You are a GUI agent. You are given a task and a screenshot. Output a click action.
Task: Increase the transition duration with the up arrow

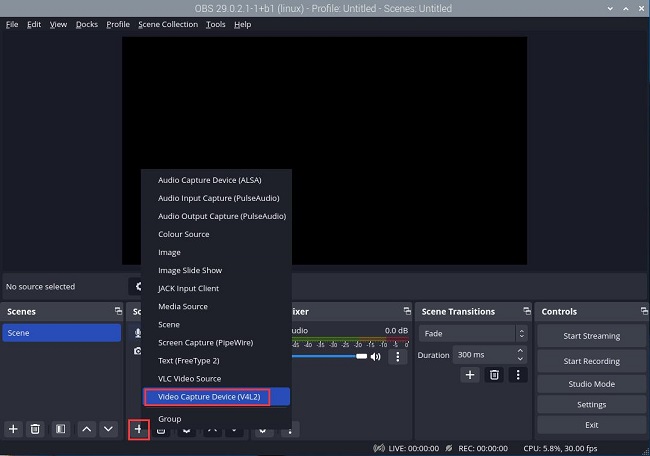tap(520, 351)
